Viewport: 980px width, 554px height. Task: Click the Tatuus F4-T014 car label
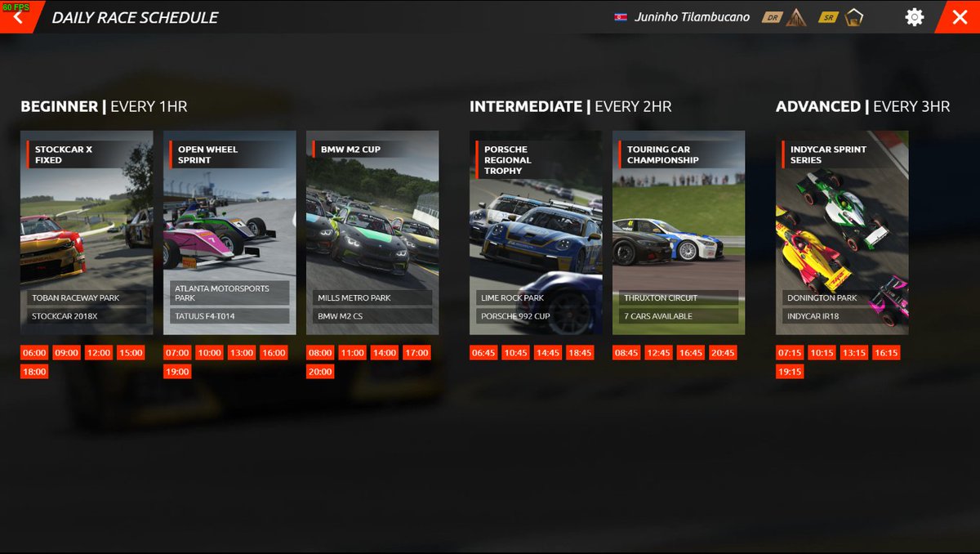coord(229,316)
